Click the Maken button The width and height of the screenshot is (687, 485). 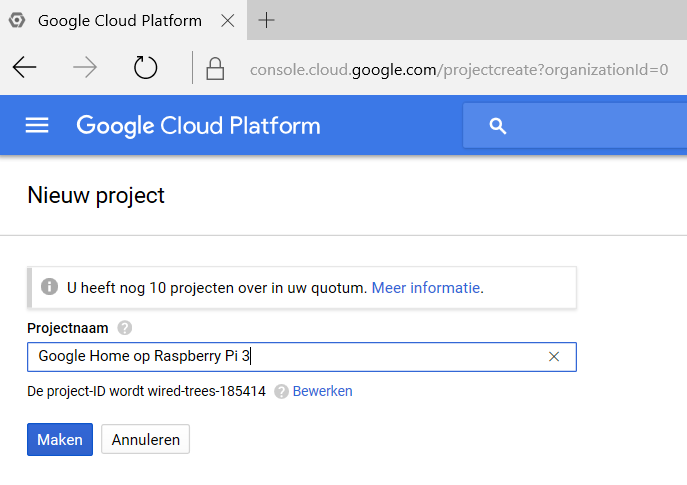pos(60,439)
